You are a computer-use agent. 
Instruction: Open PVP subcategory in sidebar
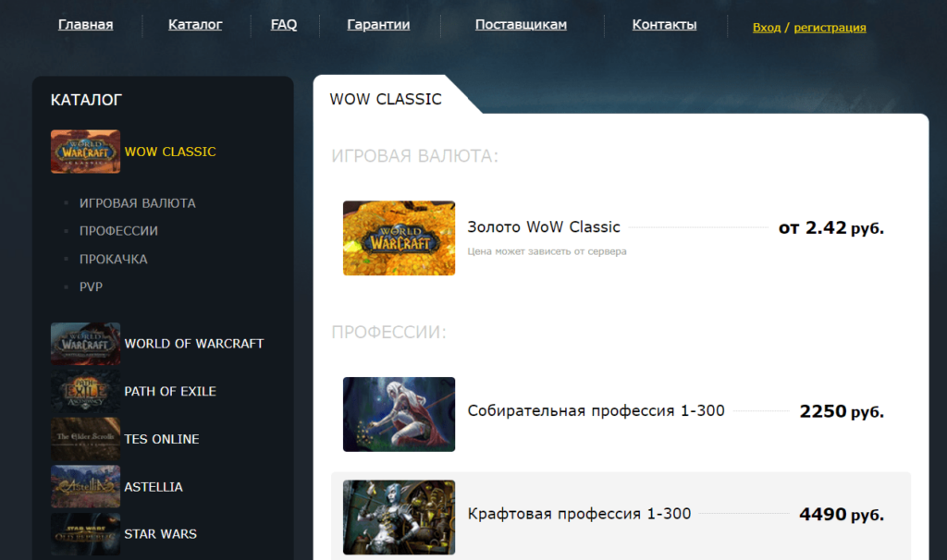(x=91, y=286)
